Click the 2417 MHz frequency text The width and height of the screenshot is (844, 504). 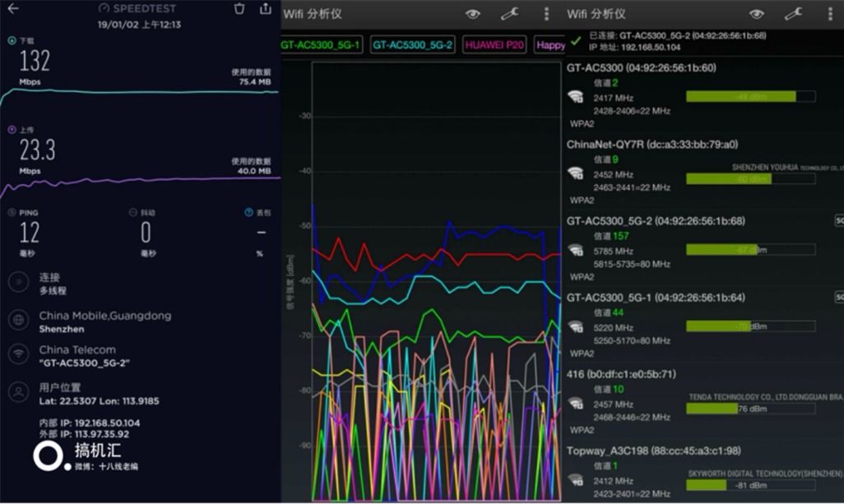[x=613, y=98]
